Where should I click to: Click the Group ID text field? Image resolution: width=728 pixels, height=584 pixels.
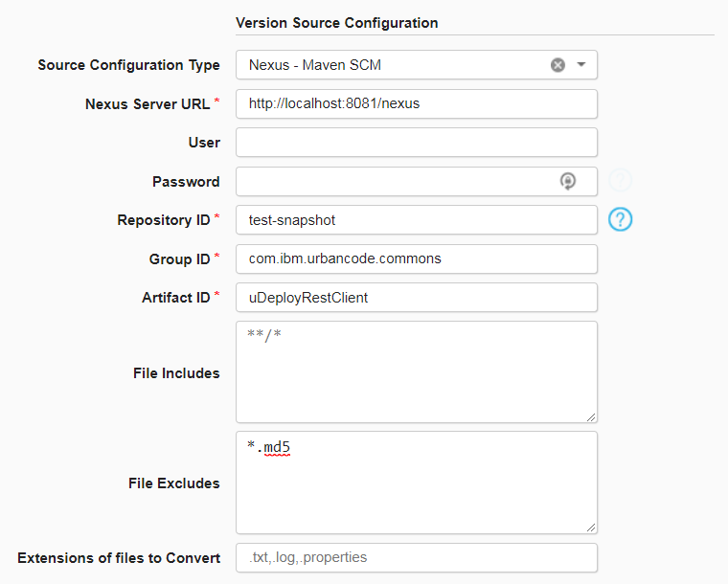coord(416,258)
